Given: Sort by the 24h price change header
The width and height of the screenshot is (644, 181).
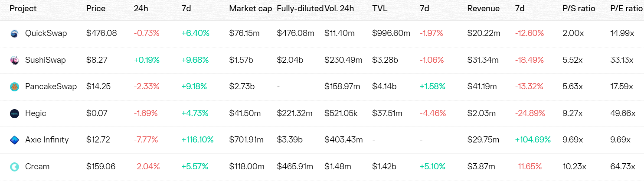Looking at the screenshot, I should click(141, 9).
